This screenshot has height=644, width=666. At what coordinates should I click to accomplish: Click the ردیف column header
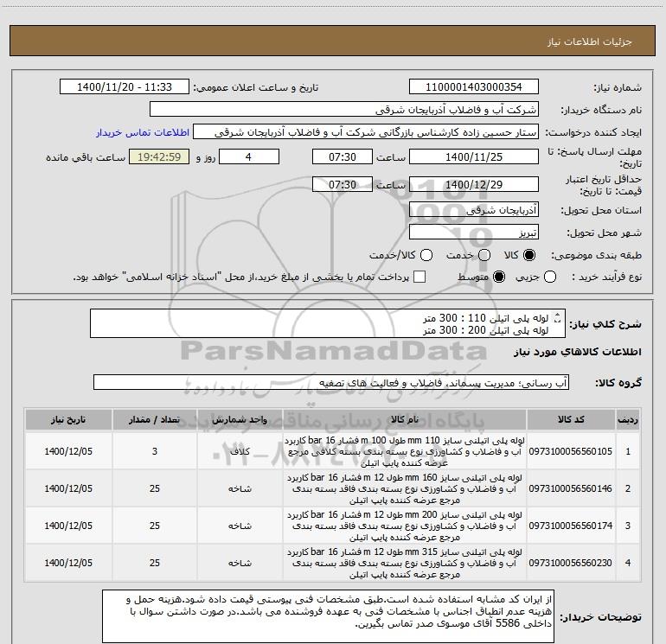(x=628, y=419)
